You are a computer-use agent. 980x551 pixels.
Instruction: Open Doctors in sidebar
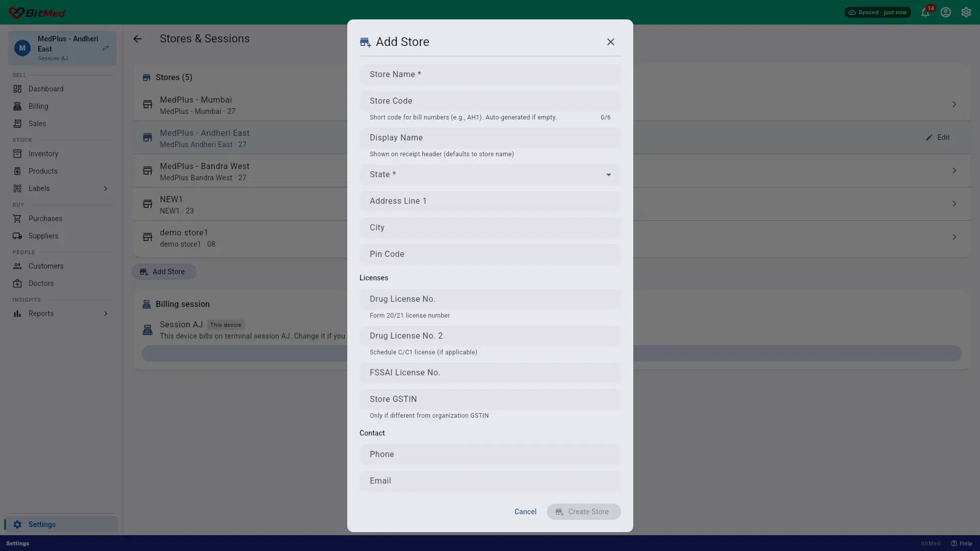point(62,283)
